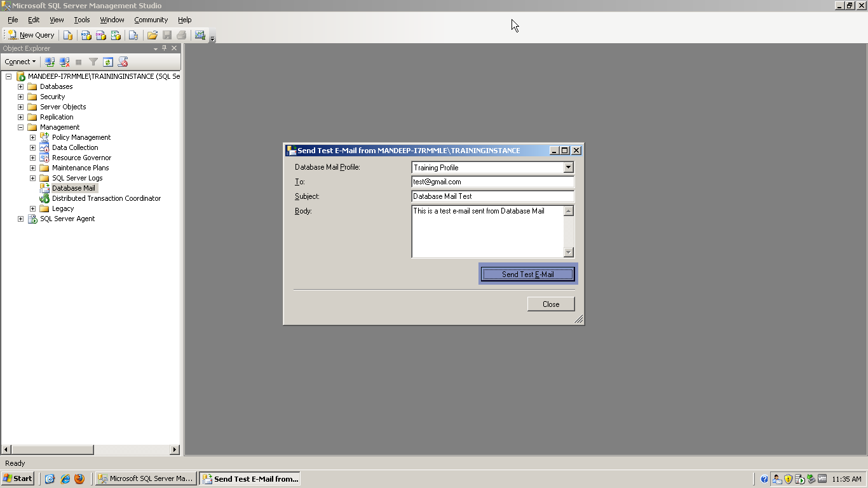Click the Filter funnel icon
The image size is (868, 488).
[93, 62]
